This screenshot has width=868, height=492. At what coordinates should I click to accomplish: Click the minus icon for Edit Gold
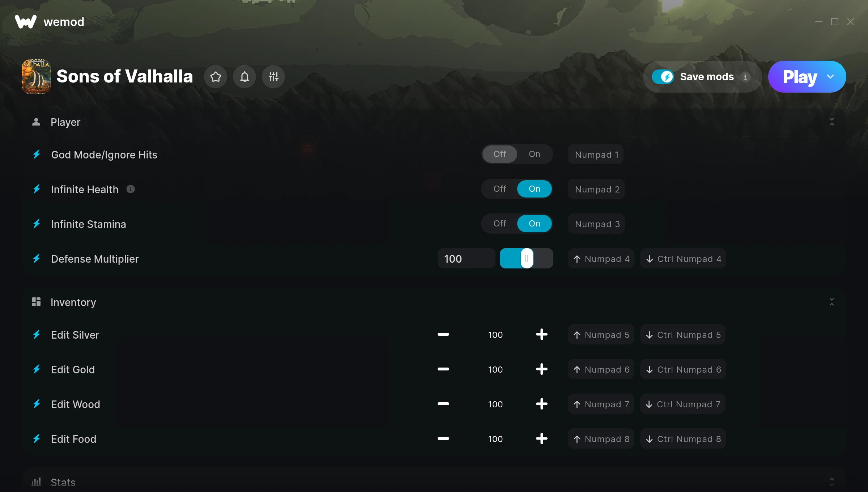click(x=443, y=369)
